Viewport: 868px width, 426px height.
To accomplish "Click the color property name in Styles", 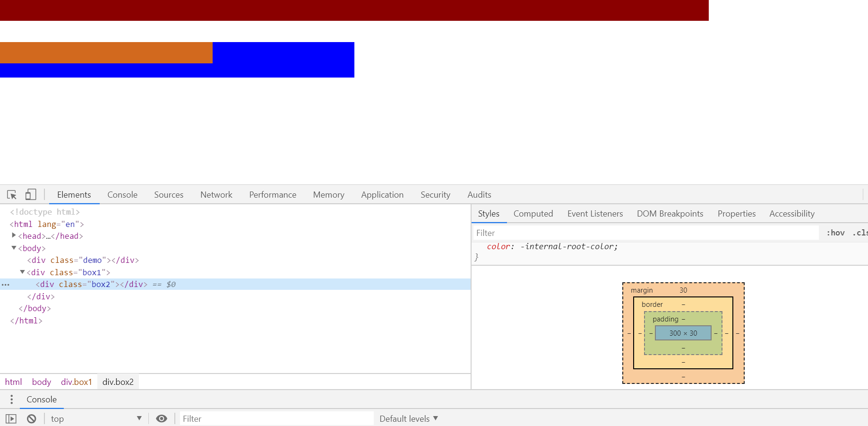I will coord(498,246).
